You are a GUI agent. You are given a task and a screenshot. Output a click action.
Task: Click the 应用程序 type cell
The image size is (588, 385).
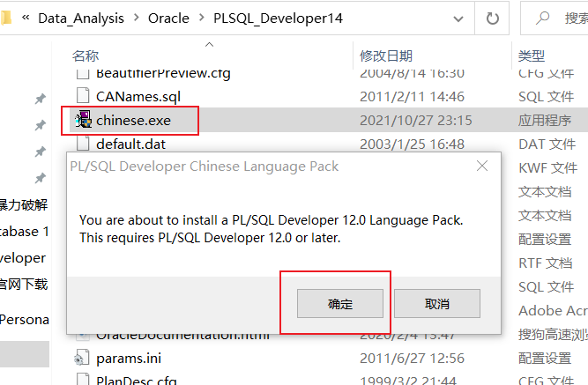click(545, 121)
